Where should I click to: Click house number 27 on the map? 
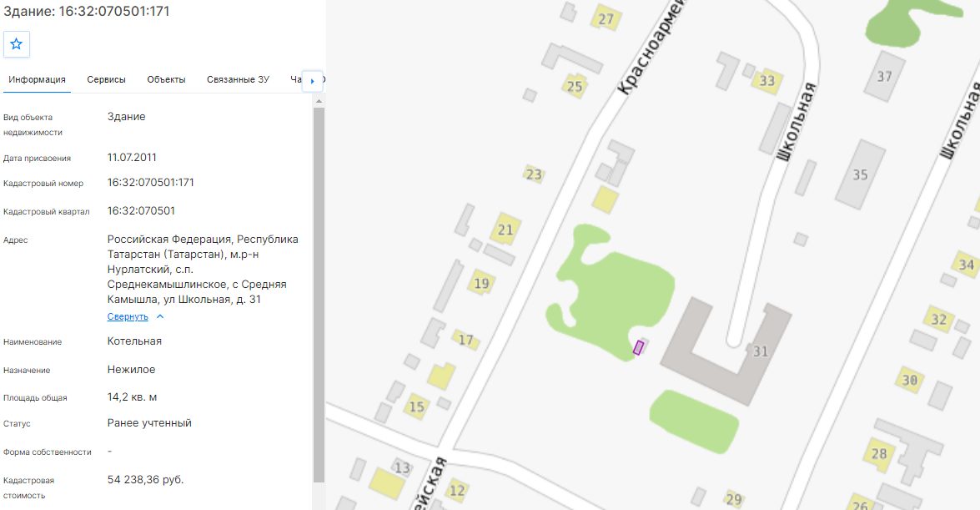coord(606,19)
